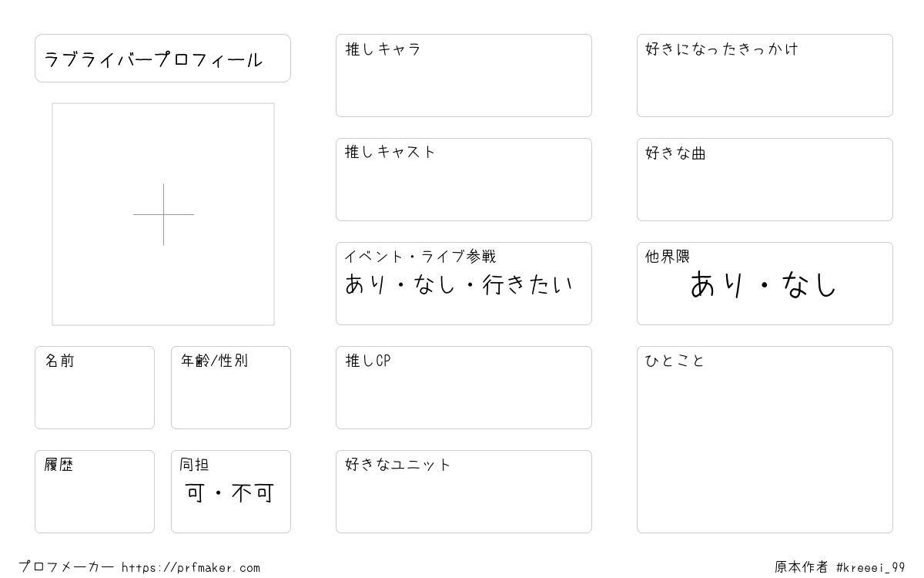This screenshot has height=578, width=924.
Task: Select the 履歴 history box
Action: point(95,492)
